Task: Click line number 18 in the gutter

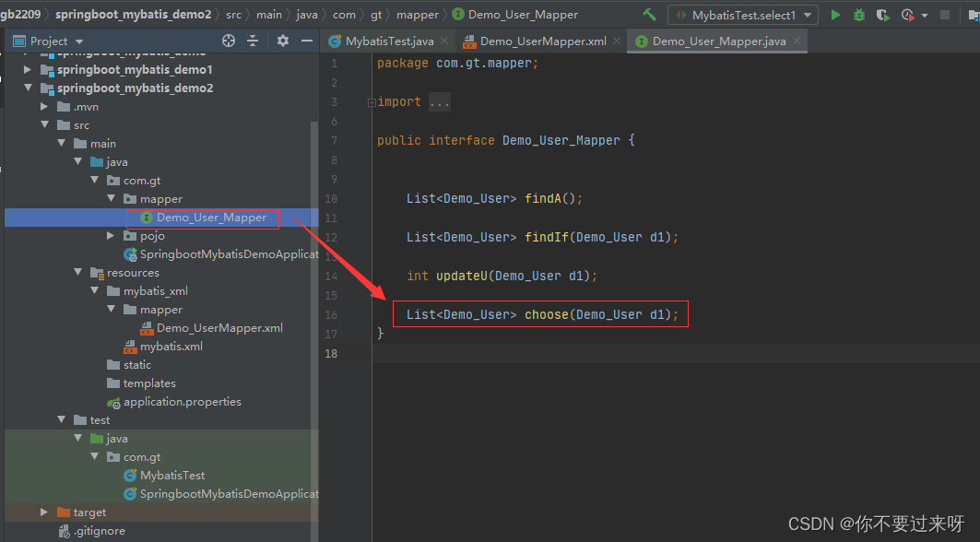Action: pos(331,354)
